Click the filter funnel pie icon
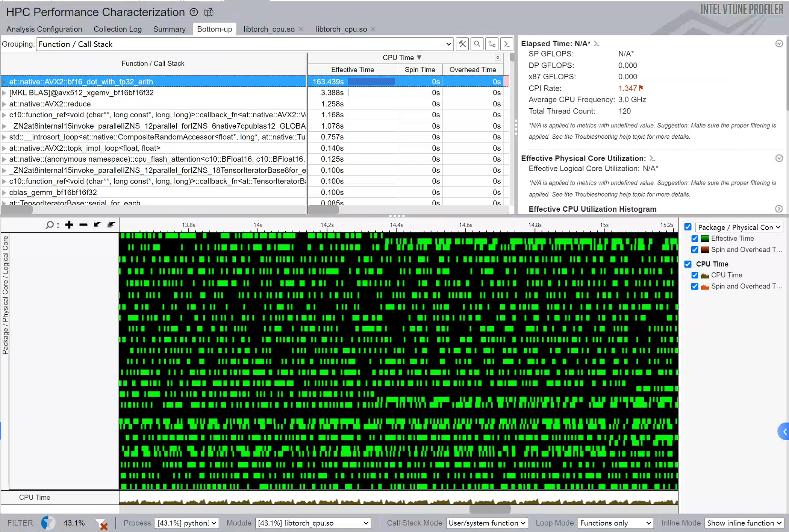 coord(48,523)
